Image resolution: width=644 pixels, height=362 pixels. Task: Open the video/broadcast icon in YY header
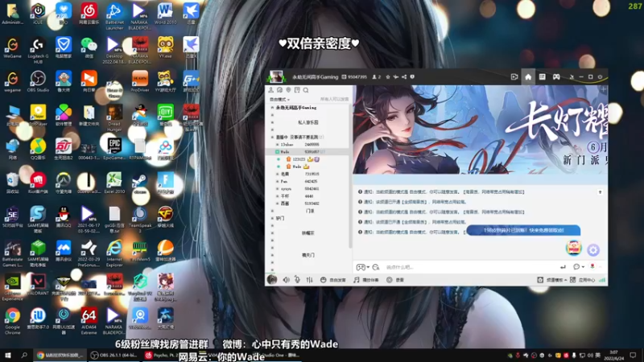pos(514,76)
